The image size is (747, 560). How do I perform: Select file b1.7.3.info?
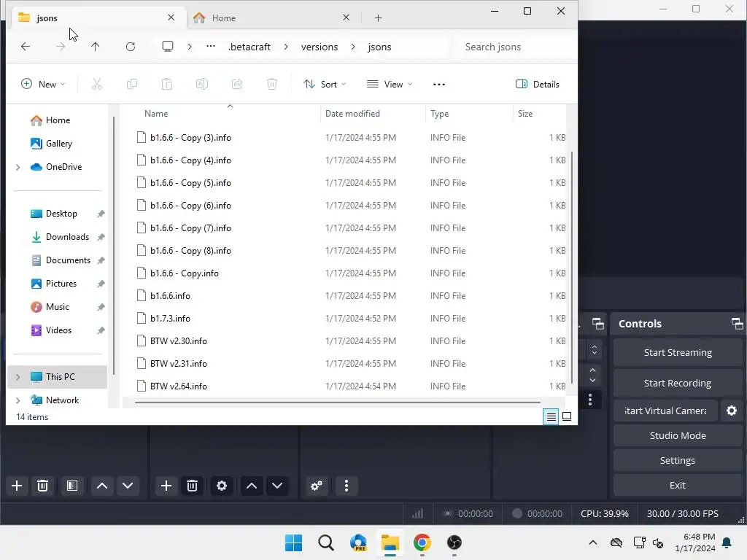tap(170, 319)
